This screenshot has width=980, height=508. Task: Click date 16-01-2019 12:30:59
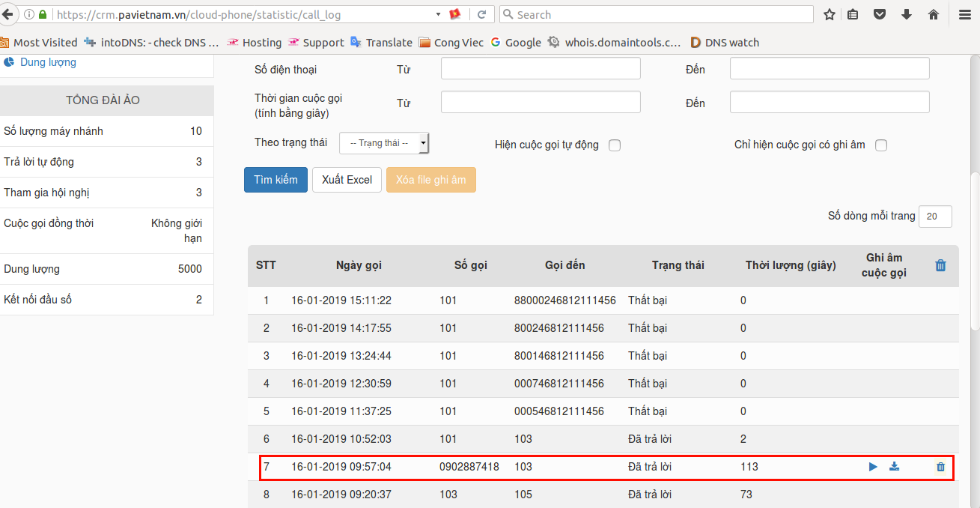tap(341, 384)
